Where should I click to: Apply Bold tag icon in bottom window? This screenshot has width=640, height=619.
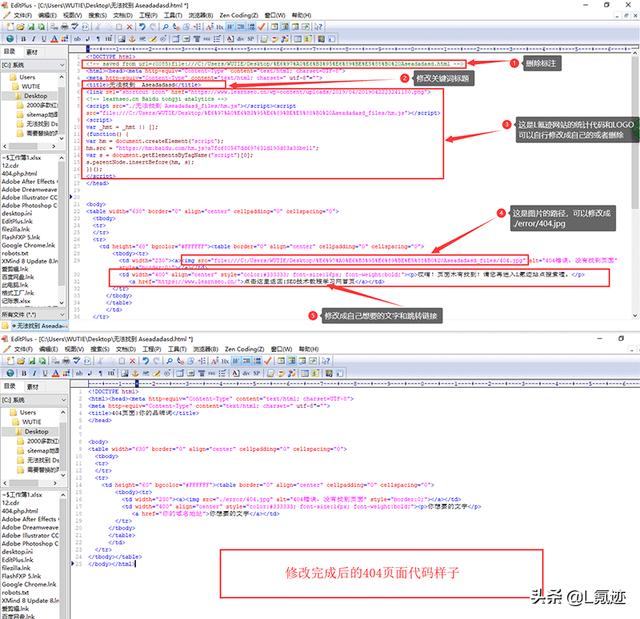pos(24,373)
